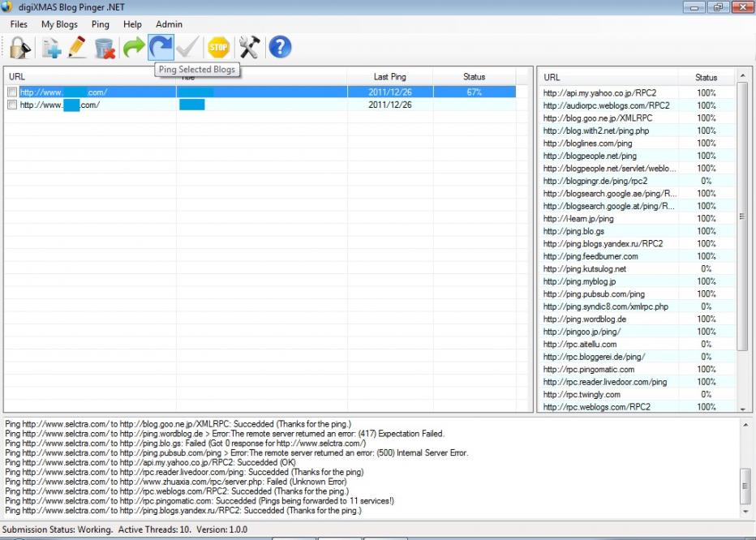Image resolution: width=756 pixels, height=540 pixels.
Task: Select http://blog.goo.ne.jp/XMLRPC service row
Action: point(637,118)
